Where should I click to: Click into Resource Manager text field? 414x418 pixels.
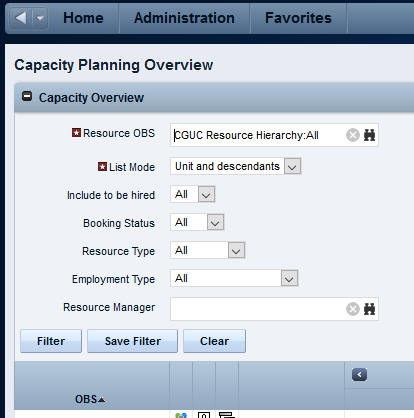click(x=257, y=309)
